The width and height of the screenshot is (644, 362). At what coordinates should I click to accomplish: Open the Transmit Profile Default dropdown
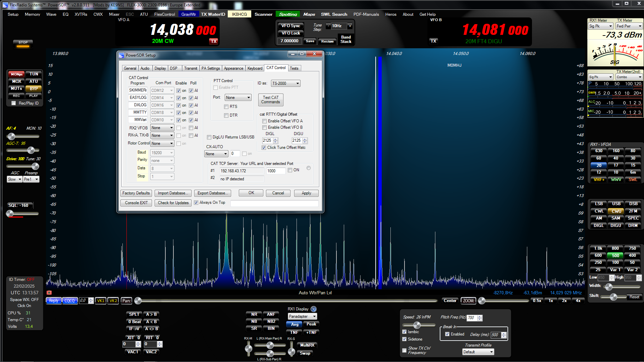click(478, 352)
